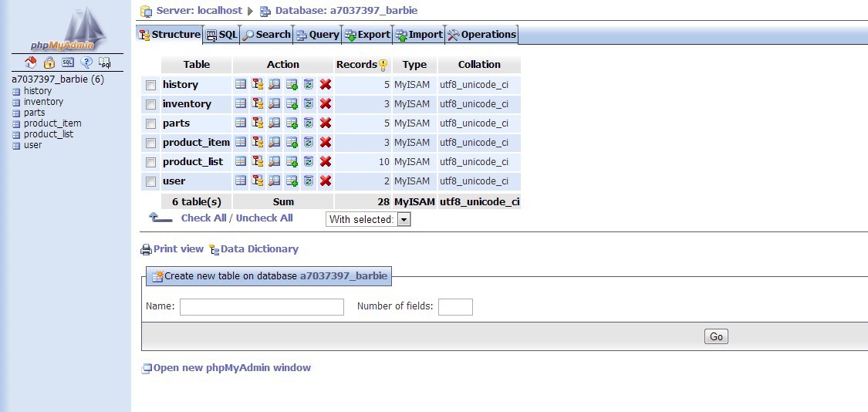Viewport: 868px width, 412px height.
Task: Open the SQL query window icon in sidebar
Action: coord(68,62)
